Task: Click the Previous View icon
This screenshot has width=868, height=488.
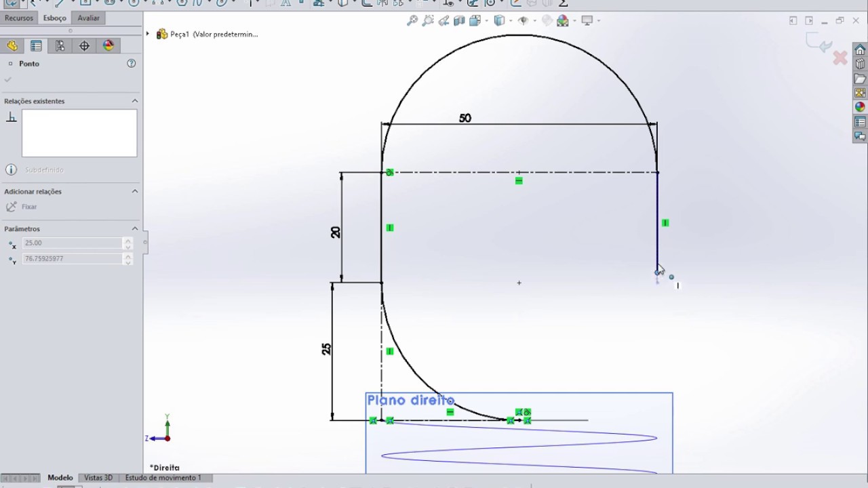Action: tap(445, 20)
